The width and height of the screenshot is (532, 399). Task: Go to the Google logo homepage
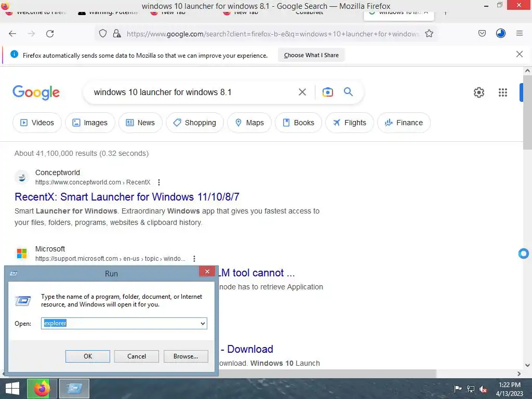pyautogui.click(x=36, y=92)
